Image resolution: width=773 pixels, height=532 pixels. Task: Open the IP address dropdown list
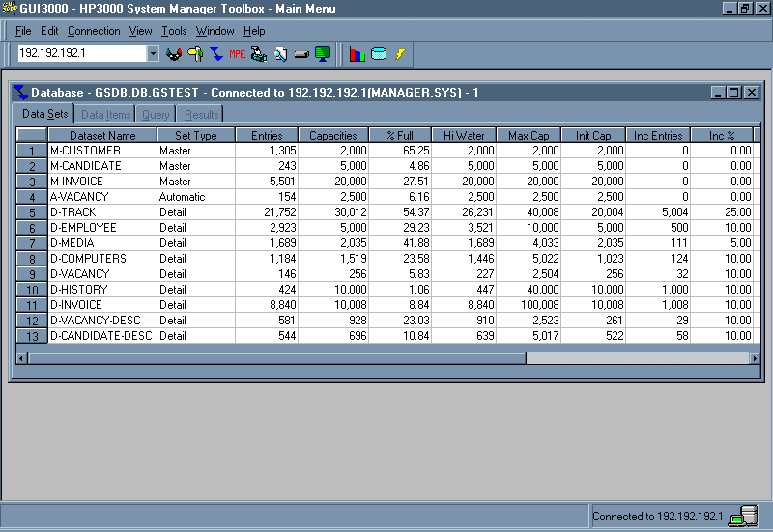pyautogui.click(x=153, y=54)
